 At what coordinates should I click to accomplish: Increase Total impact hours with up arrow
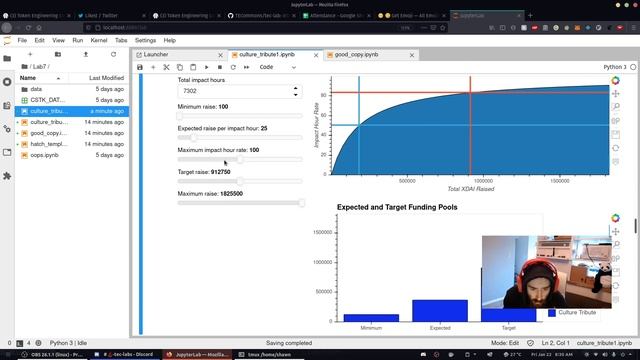click(296, 88)
